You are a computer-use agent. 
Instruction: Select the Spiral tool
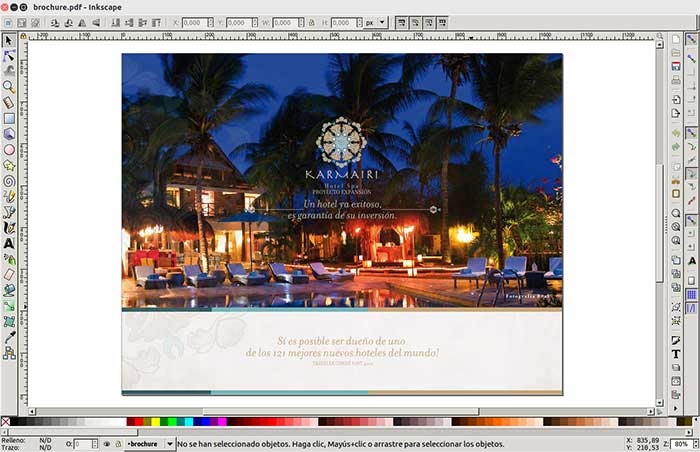8,181
